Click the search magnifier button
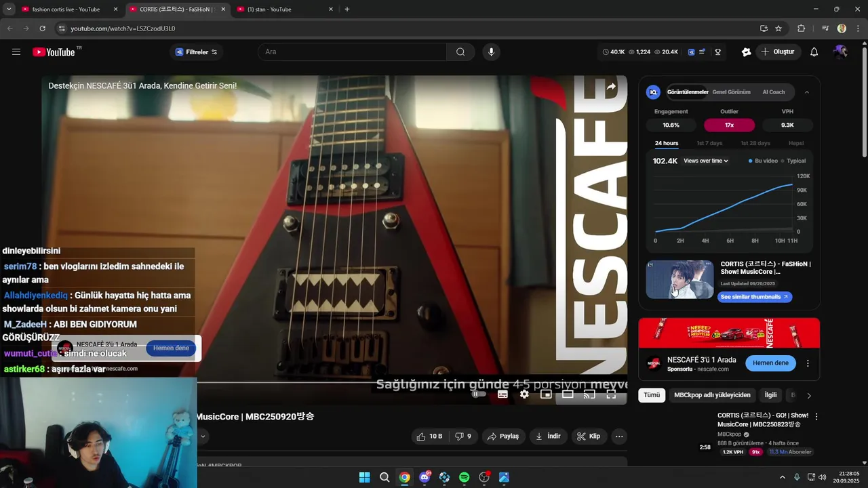Viewport: 868px width, 488px height. pos(460,52)
